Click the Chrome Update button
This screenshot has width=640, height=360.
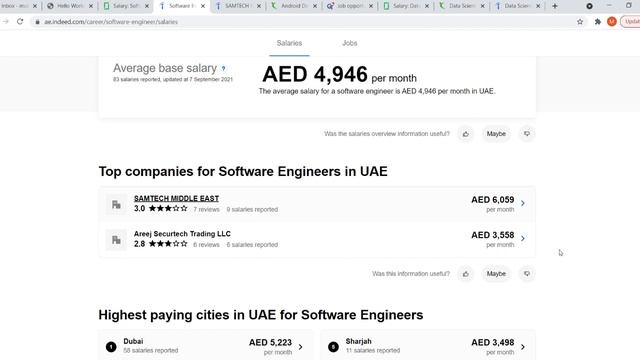631,22
